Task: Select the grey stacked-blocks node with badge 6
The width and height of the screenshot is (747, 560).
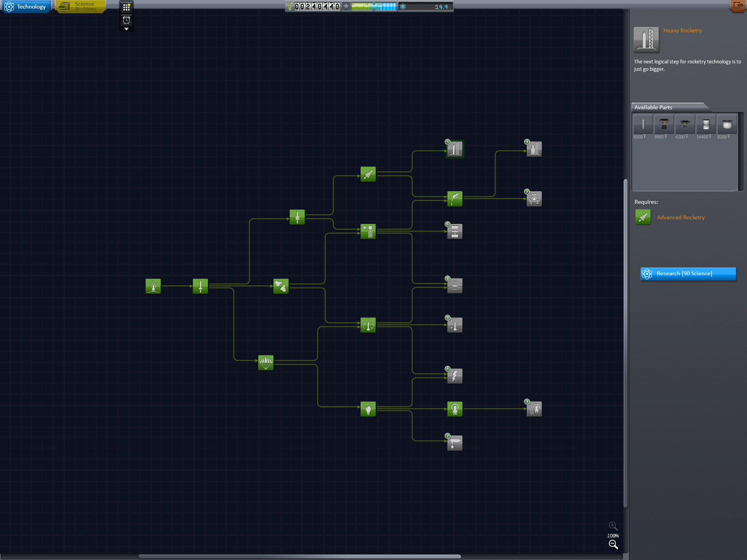Action: click(x=455, y=231)
